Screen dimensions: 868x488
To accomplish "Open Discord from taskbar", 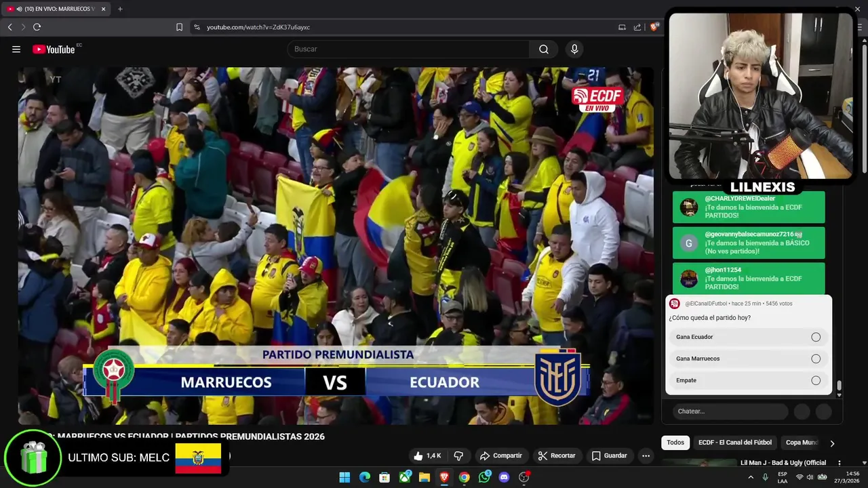I will tap(504, 477).
